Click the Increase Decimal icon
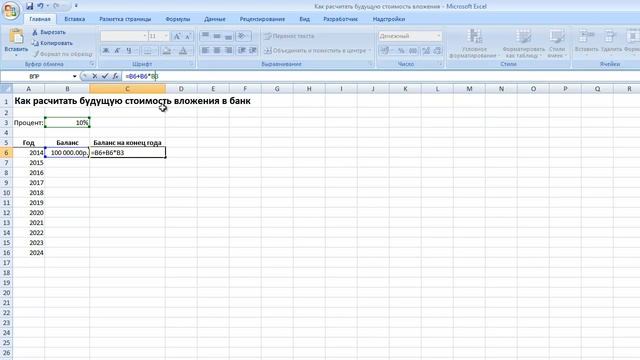The width and height of the screenshot is (640, 360). (x=426, y=51)
